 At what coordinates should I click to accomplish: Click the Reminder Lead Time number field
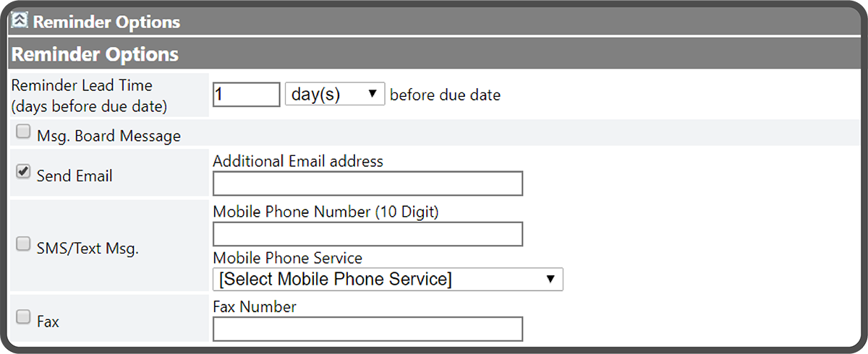246,95
